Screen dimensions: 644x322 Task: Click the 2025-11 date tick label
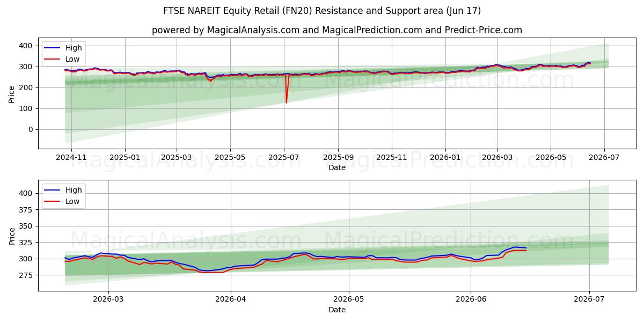[392, 158]
